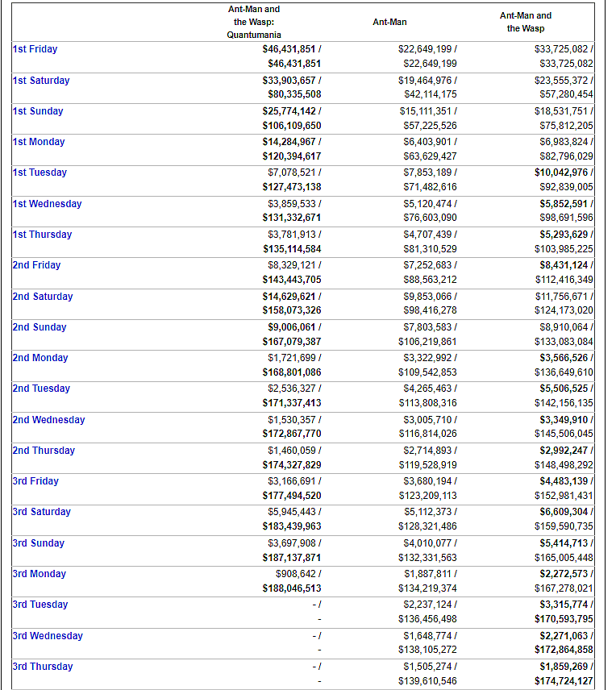Open the 1st Saturday link

click(x=40, y=81)
